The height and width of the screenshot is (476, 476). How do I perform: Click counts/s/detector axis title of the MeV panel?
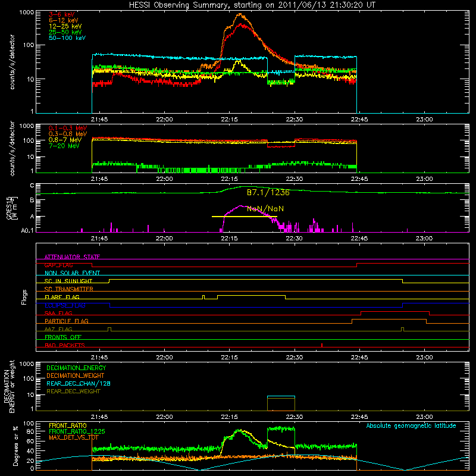pos(12,149)
